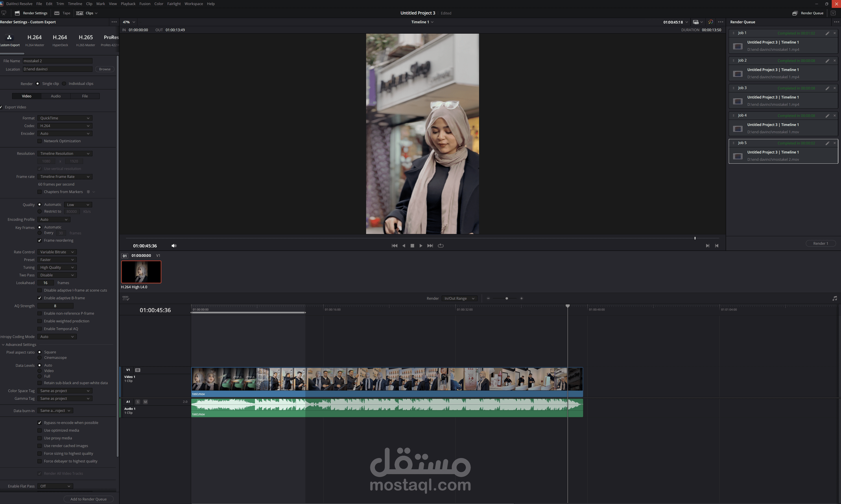Click the Add to Render Queue button
The height and width of the screenshot is (504, 841).
[88, 499]
